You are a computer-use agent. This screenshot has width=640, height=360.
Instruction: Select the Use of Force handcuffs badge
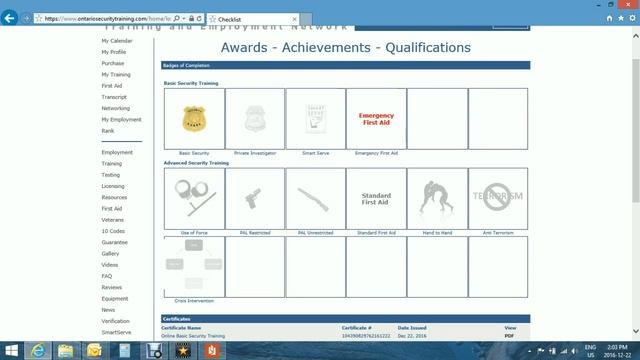[x=195, y=198]
